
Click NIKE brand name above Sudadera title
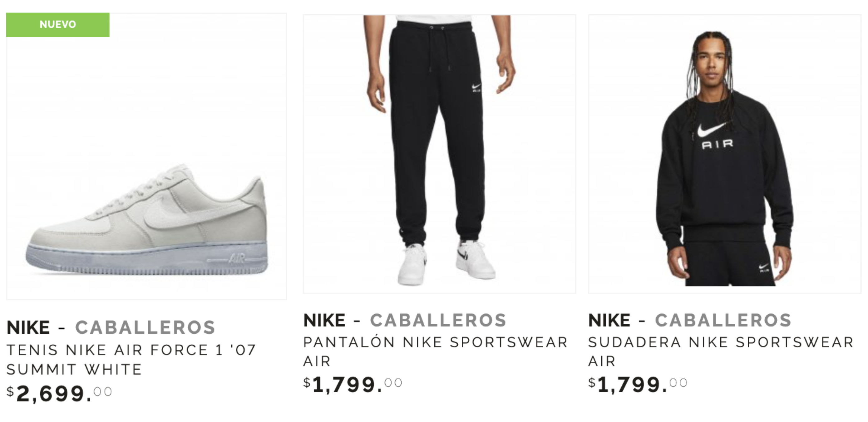(609, 320)
